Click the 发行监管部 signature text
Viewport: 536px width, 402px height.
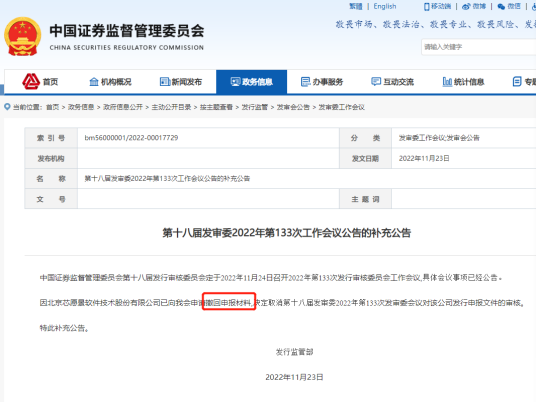click(294, 352)
